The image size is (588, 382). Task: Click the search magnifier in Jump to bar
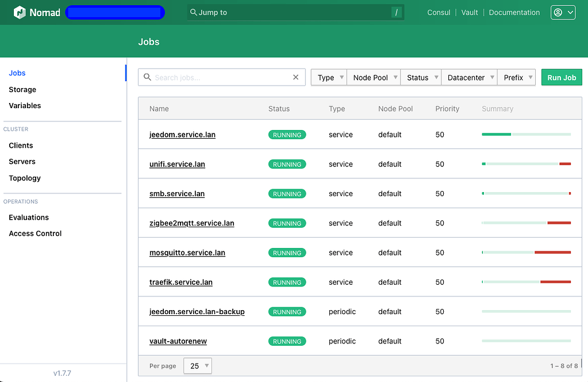click(x=193, y=12)
